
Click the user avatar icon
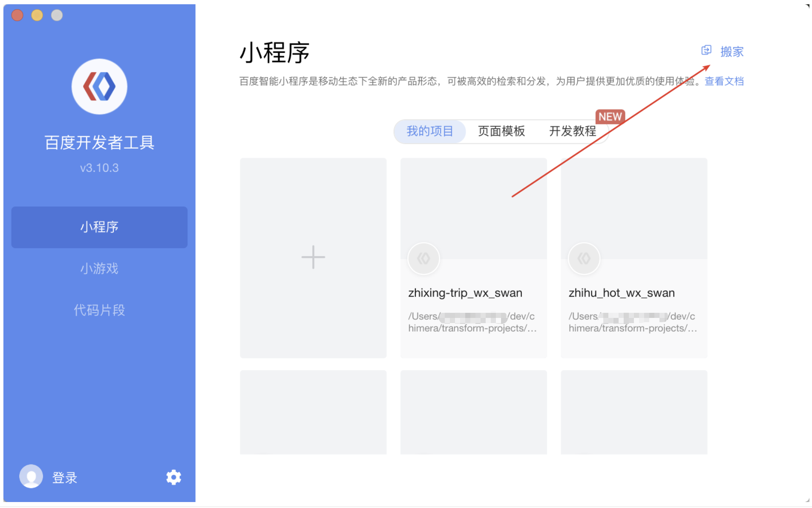[x=31, y=476]
